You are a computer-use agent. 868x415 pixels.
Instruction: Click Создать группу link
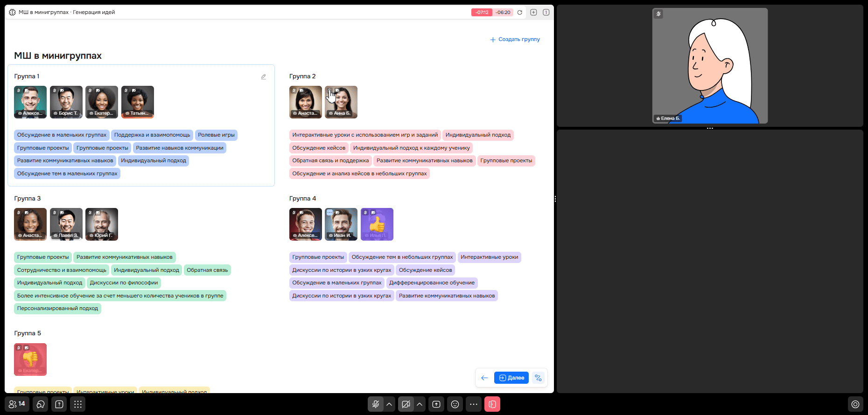click(515, 40)
